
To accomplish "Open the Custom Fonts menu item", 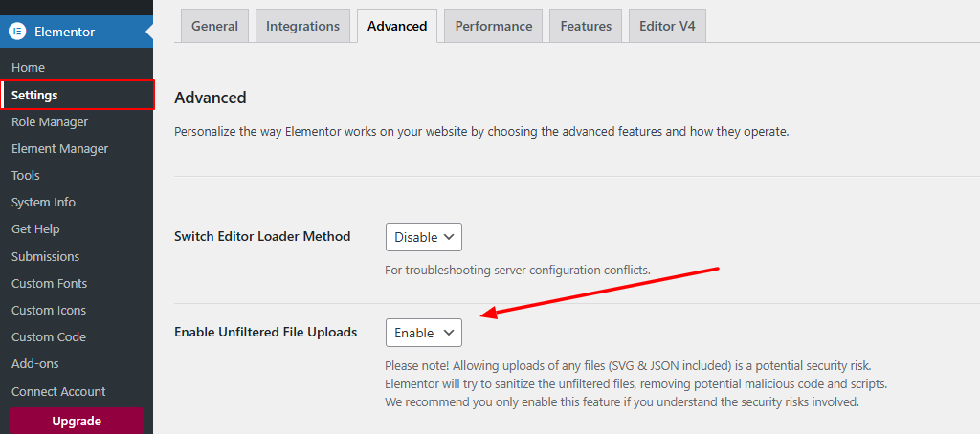I will click(x=49, y=283).
